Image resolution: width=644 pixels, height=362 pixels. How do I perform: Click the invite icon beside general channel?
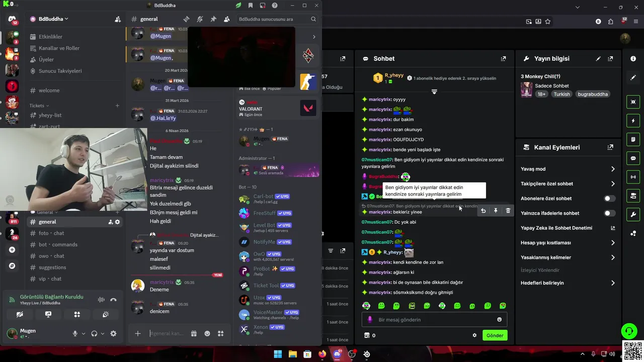pos(111,222)
